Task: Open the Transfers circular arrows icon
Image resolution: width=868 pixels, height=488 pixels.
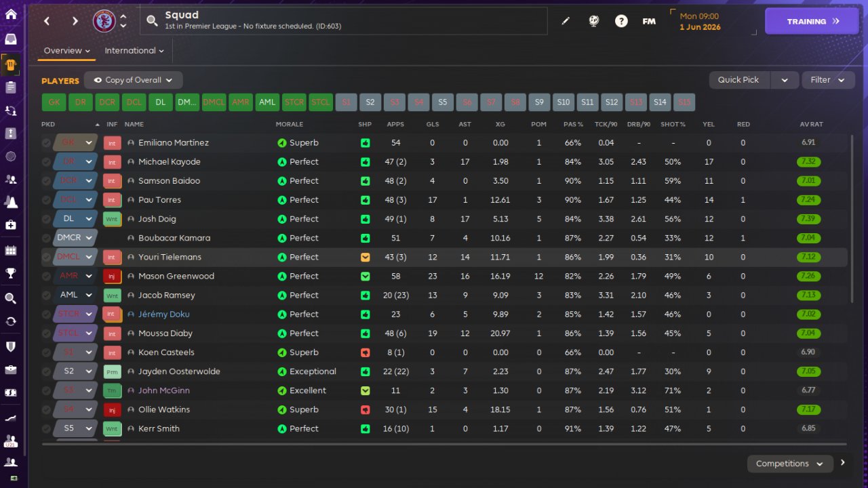Action: 11,321
